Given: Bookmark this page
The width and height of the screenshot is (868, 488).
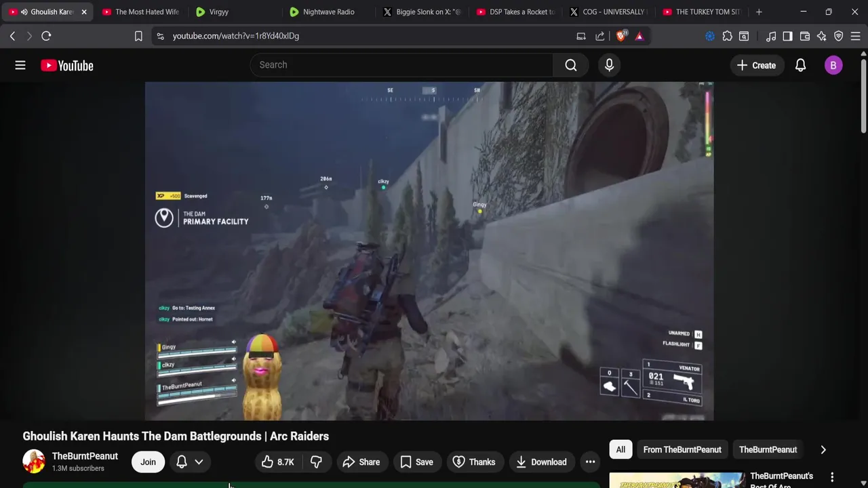Looking at the screenshot, I should (x=138, y=36).
